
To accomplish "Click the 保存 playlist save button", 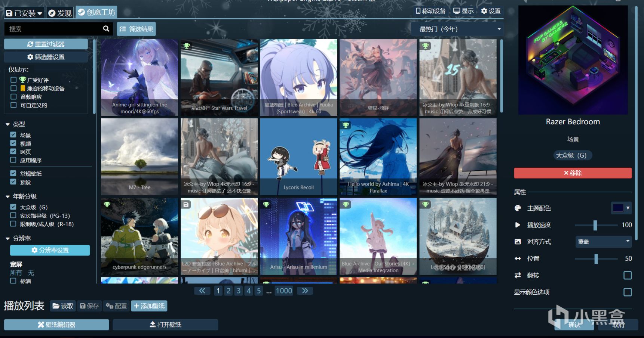I will (89, 306).
